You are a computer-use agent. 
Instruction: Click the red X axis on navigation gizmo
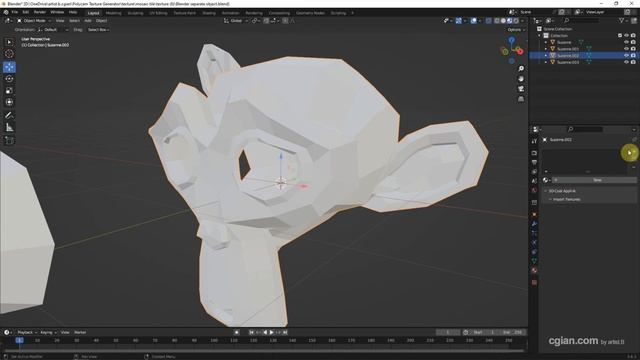tap(520, 51)
